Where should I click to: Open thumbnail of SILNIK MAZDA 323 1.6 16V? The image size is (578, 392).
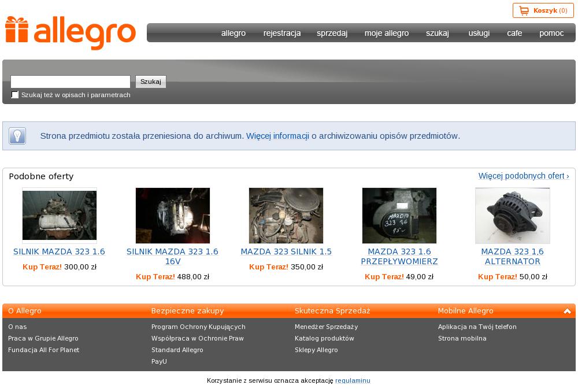(x=172, y=216)
